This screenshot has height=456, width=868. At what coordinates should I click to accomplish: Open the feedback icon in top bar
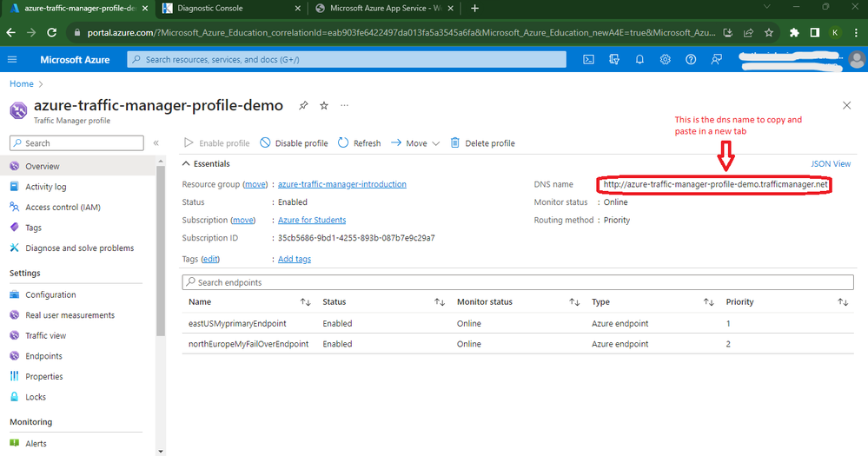click(716, 59)
